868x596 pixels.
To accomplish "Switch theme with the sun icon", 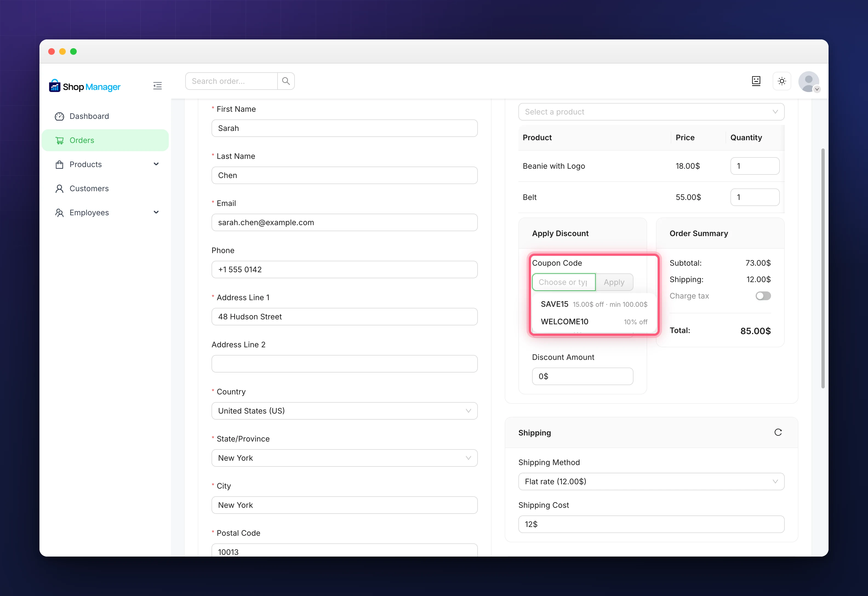I will (x=782, y=81).
